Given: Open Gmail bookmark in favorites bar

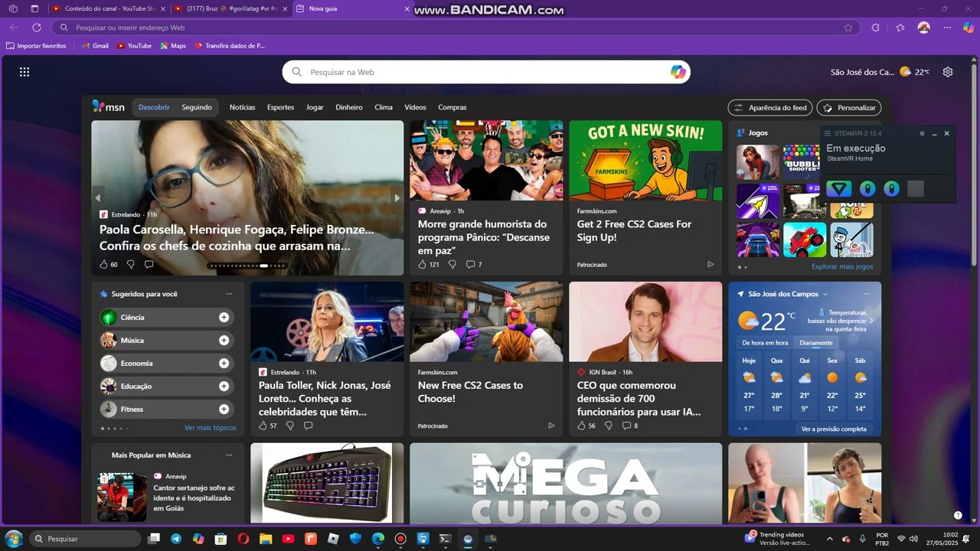Looking at the screenshot, I should coord(95,46).
